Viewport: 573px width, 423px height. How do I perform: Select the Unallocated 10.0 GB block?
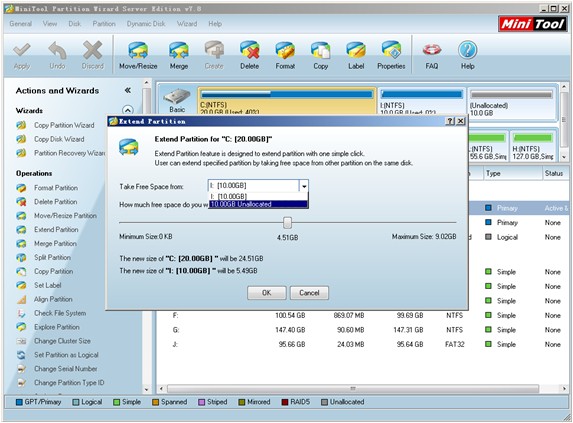[512, 103]
